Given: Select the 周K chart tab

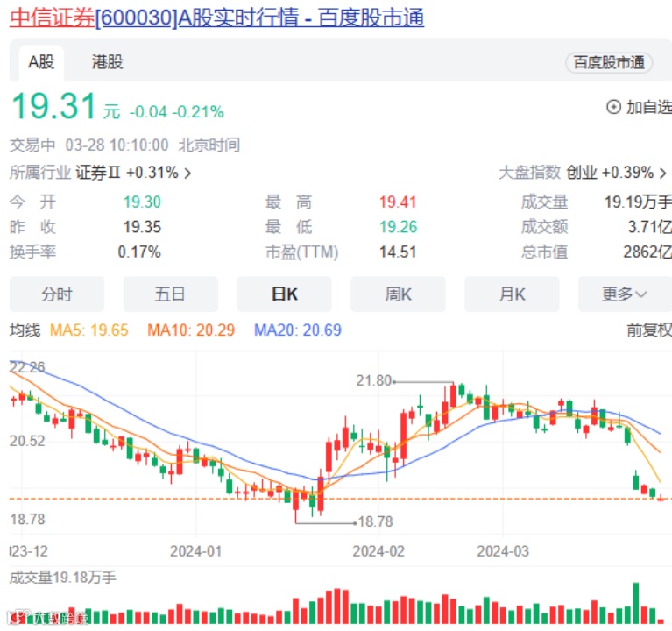Looking at the screenshot, I should (398, 294).
